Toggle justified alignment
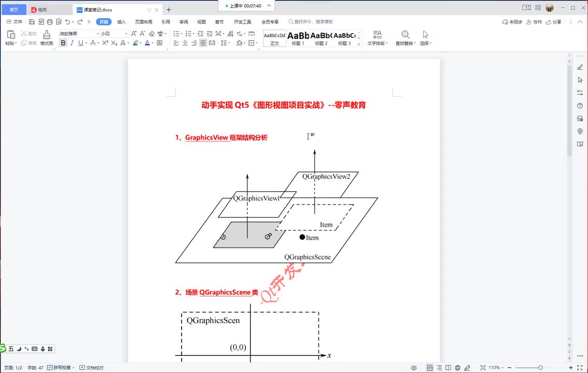The image size is (588, 373). point(203,43)
